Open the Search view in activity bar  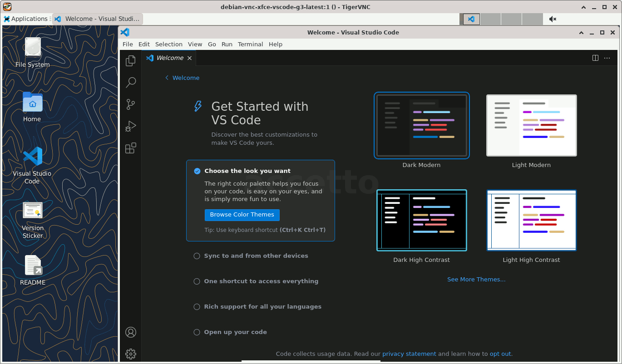click(x=131, y=82)
